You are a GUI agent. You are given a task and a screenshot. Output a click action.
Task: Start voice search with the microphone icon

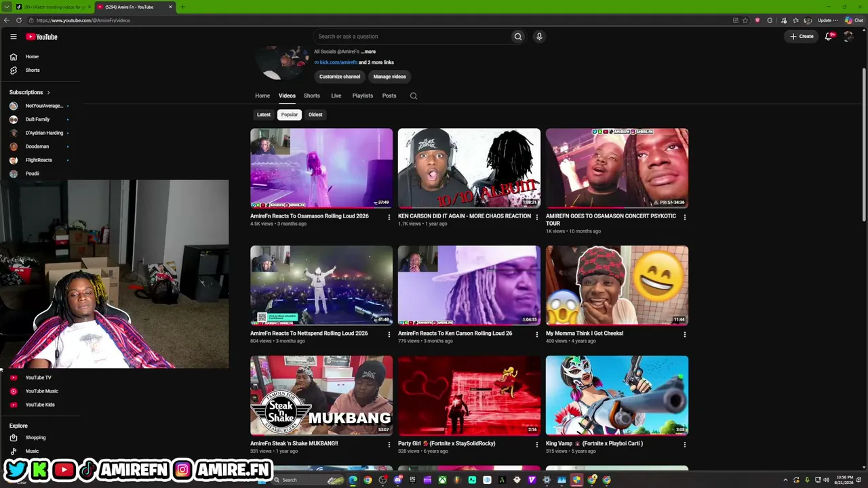tap(539, 37)
